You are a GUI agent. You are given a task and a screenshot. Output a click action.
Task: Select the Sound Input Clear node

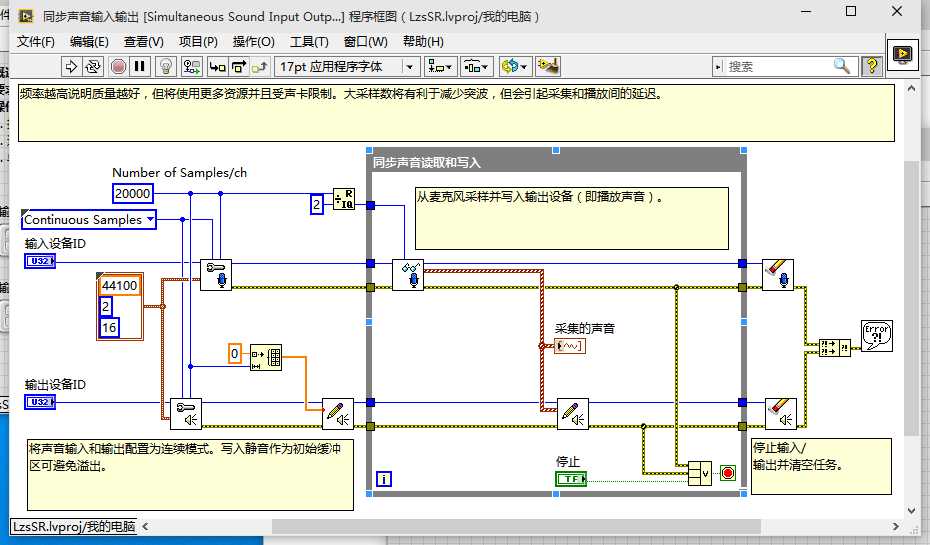coord(778,275)
